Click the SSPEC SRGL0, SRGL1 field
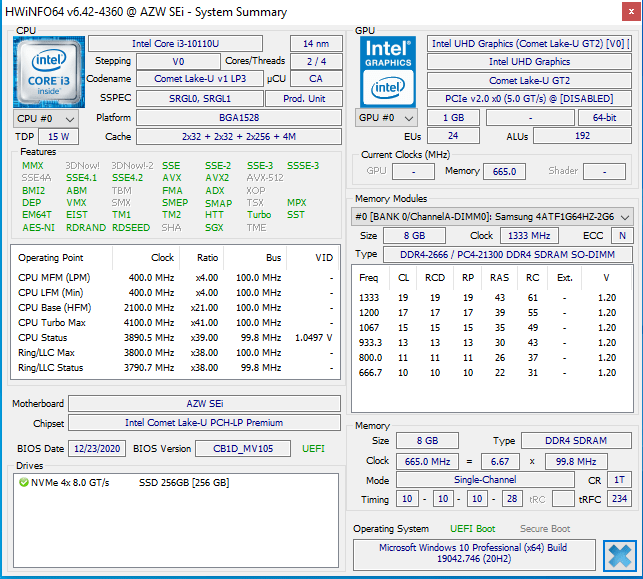The image size is (643, 579). point(200,98)
